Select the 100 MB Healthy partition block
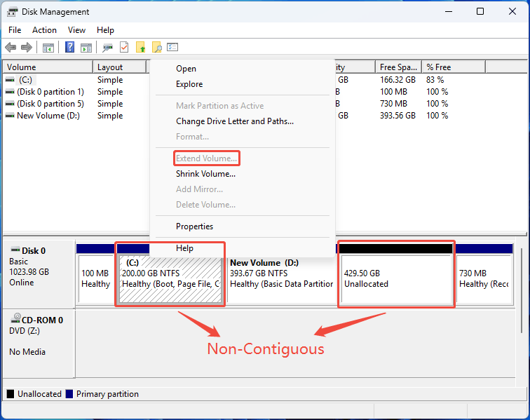The image size is (530, 420). [96, 278]
